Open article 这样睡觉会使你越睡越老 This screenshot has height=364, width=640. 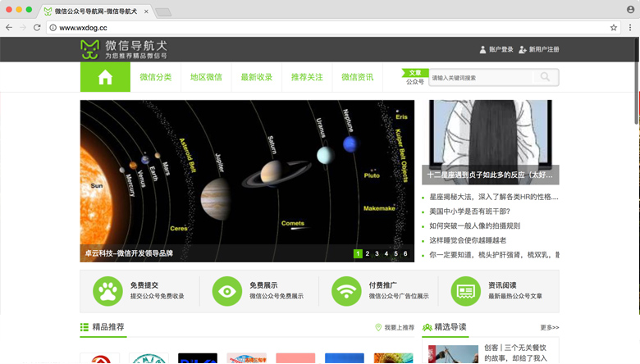tap(468, 240)
